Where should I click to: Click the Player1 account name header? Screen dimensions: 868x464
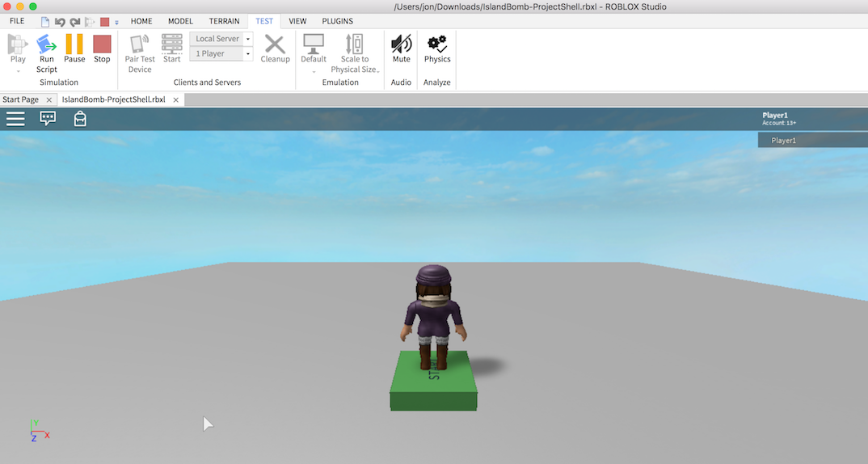point(775,115)
